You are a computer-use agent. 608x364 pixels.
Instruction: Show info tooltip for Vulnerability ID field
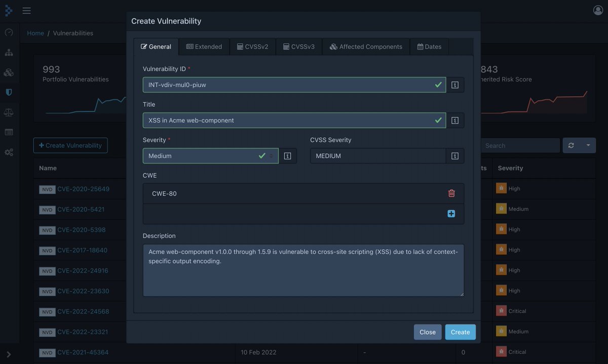pyautogui.click(x=454, y=85)
